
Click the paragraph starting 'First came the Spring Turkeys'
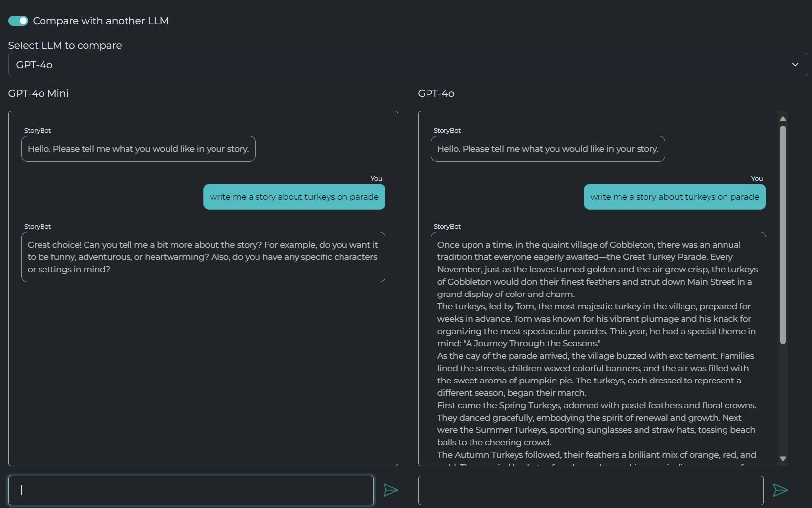coord(597,423)
